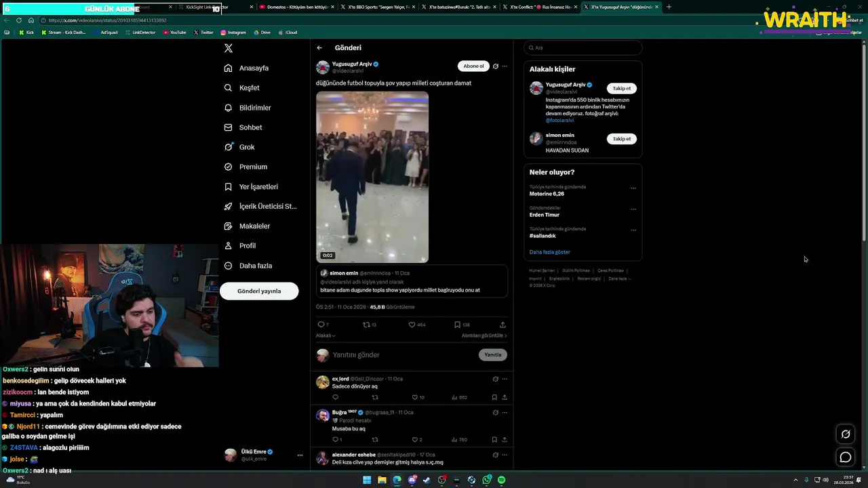Open the floating Grok button
This screenshot has height=488, width=868.
pyautogui.click(x=846, y=434)
